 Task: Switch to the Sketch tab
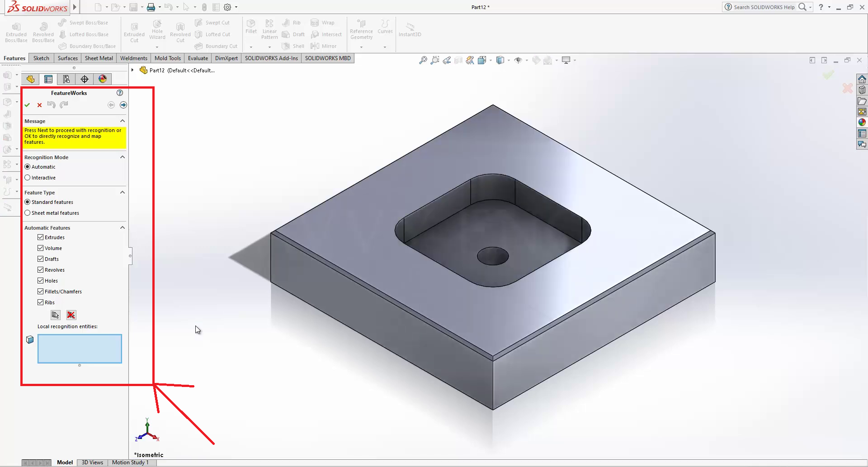coord(41,58)
